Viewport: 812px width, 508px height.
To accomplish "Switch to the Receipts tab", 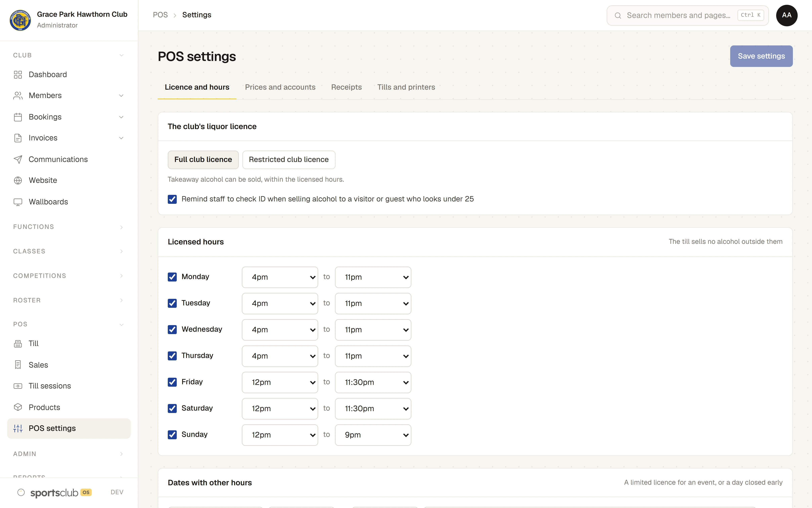I will 346,87.
